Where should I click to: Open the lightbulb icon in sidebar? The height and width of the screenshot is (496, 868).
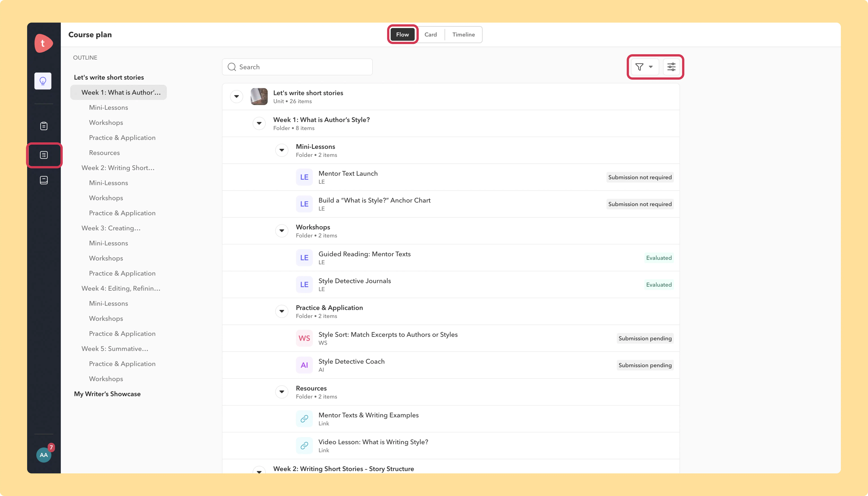[43, 81]
